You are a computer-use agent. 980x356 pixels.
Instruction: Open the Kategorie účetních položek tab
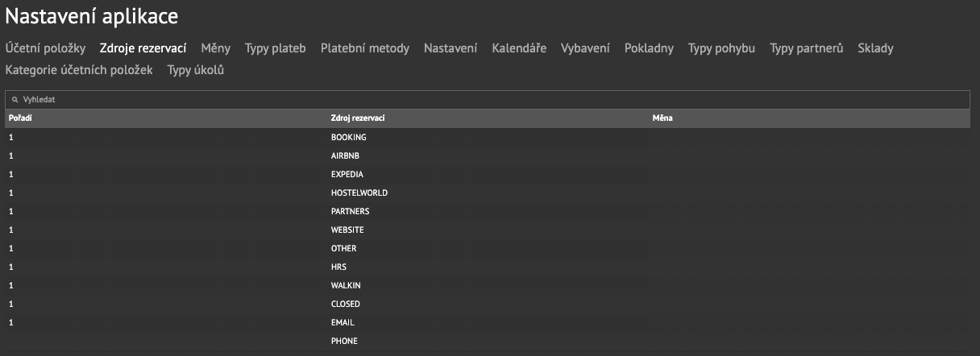pyautogui.click(x=79, y=70)
